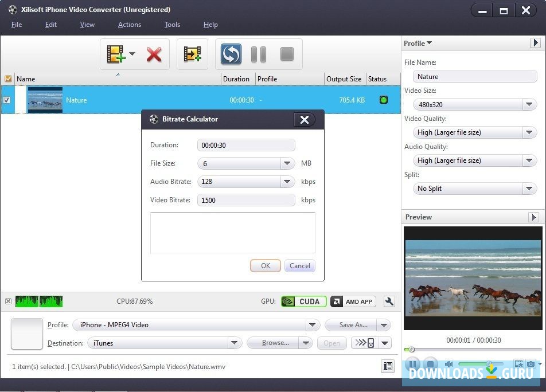Click the Stop conversion toolbar icon

coord(287,54)
